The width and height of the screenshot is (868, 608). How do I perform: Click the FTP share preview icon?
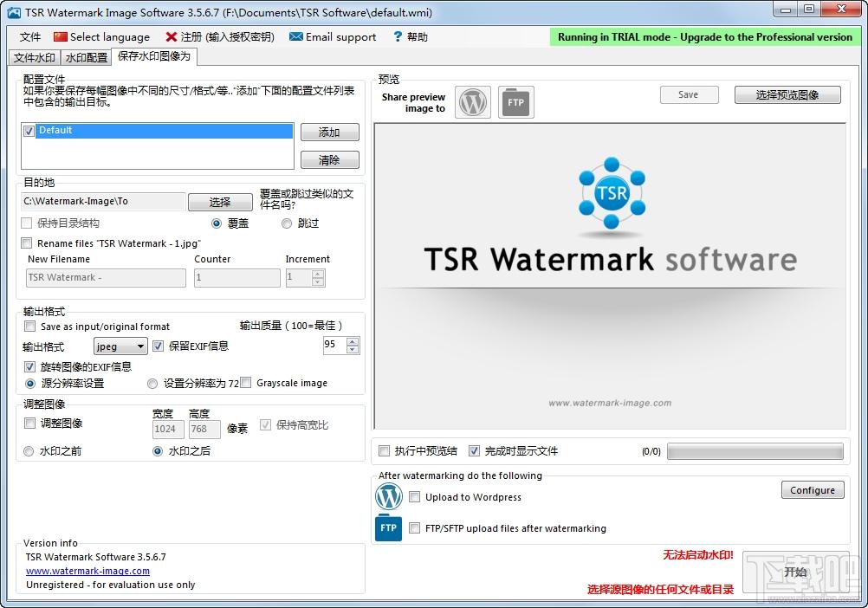[x=516, y=102]
